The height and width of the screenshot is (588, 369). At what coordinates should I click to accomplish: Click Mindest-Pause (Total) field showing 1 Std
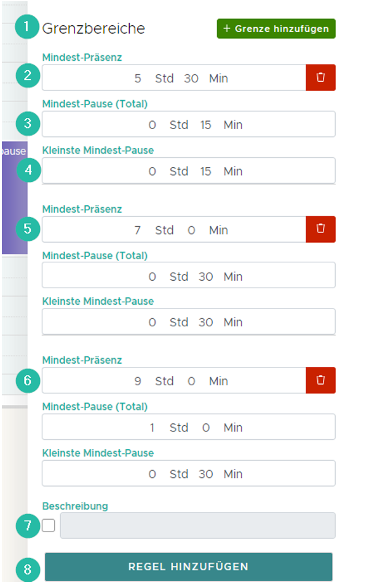[188, 427]
